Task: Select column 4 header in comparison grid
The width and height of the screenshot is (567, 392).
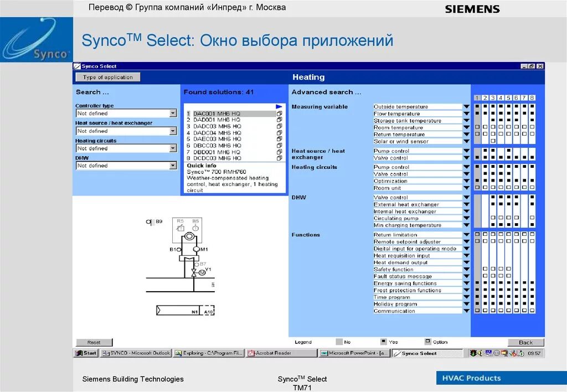Action: [501, 98]
